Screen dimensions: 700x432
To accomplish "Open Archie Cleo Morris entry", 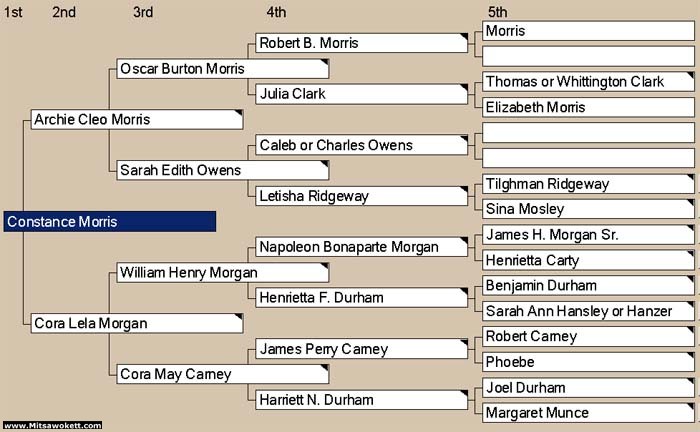I will (x=137, y=120).
